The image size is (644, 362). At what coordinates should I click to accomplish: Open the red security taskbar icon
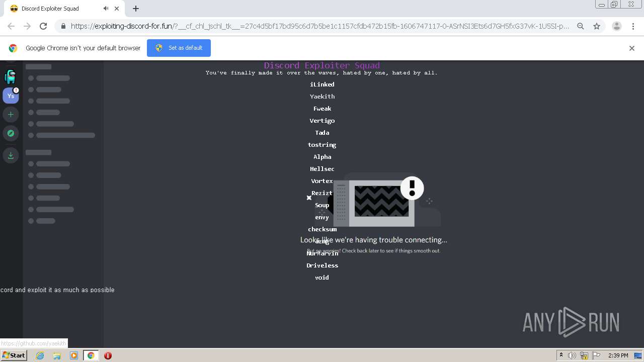point(108,355)
